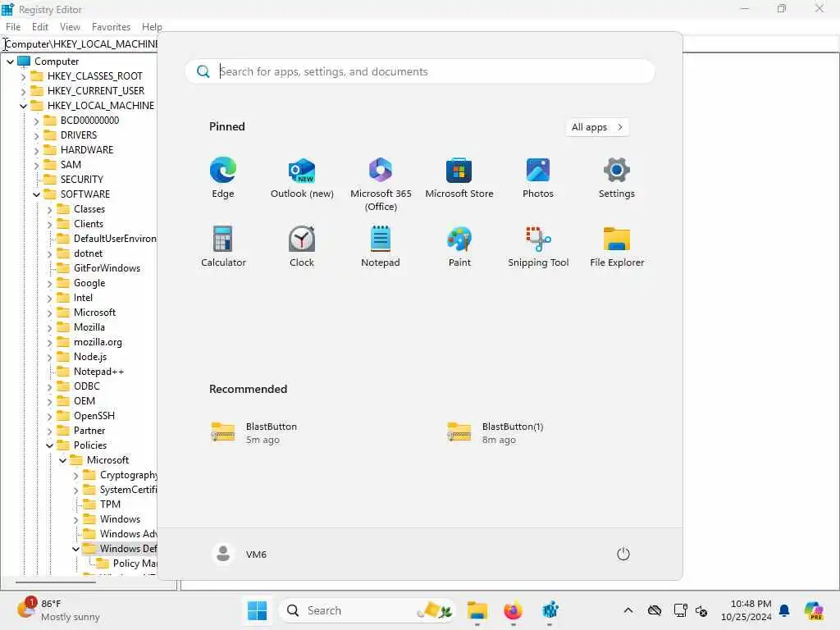
Task: Expand the Google key
Action: pyautogui.click(x=49, y=283)
